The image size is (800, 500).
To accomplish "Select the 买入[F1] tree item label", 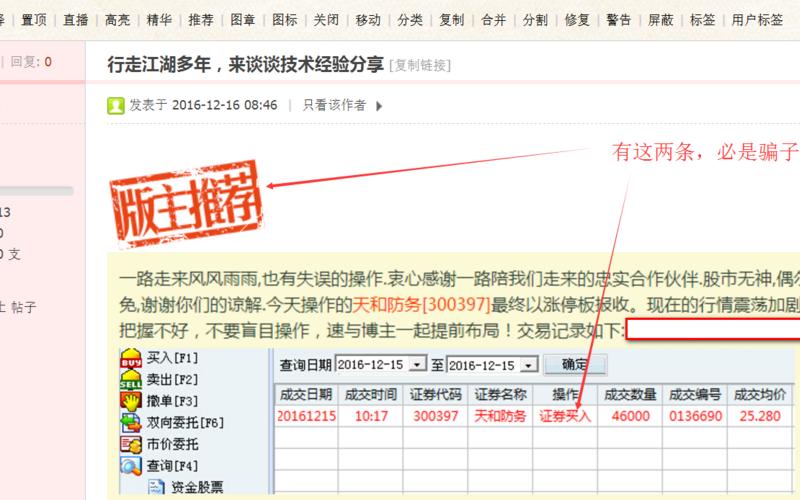I will tap(172, 358).
